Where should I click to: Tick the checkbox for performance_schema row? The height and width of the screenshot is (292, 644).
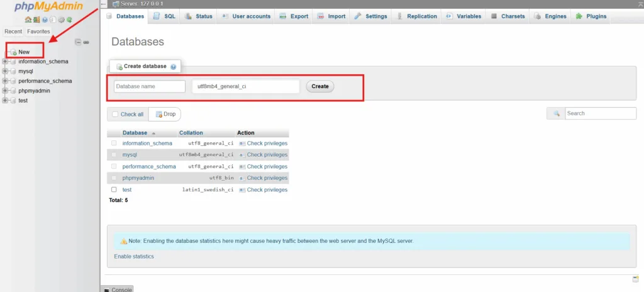[114, 166]
